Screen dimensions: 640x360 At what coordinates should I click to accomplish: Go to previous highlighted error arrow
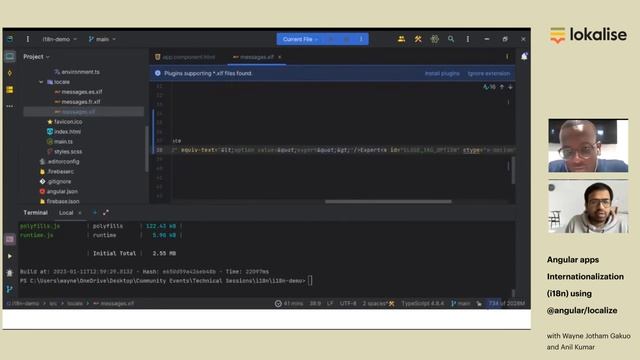click(x=502, y=87)
